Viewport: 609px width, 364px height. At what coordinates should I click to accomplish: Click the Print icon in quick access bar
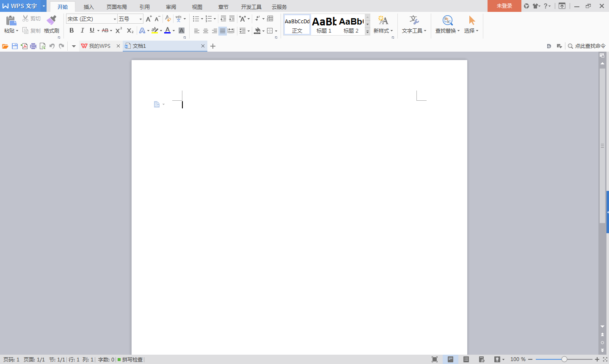pos(33,46)
